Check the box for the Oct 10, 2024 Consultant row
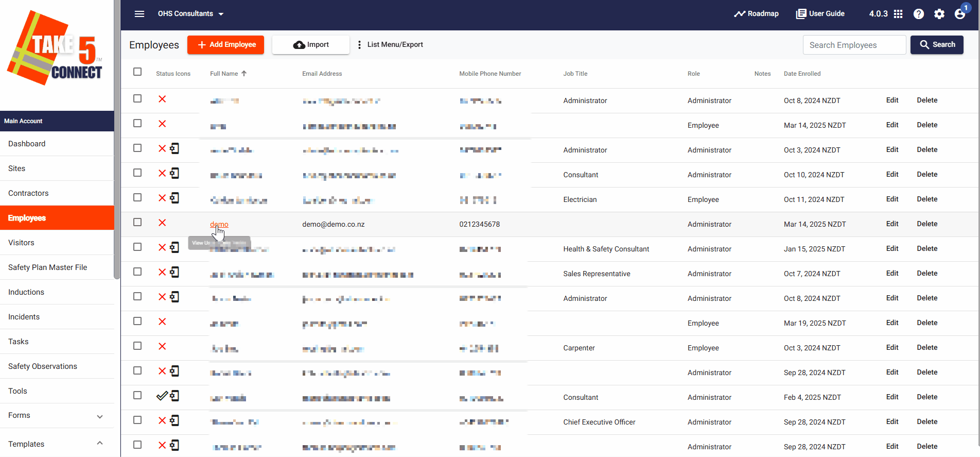 [137, 173]
